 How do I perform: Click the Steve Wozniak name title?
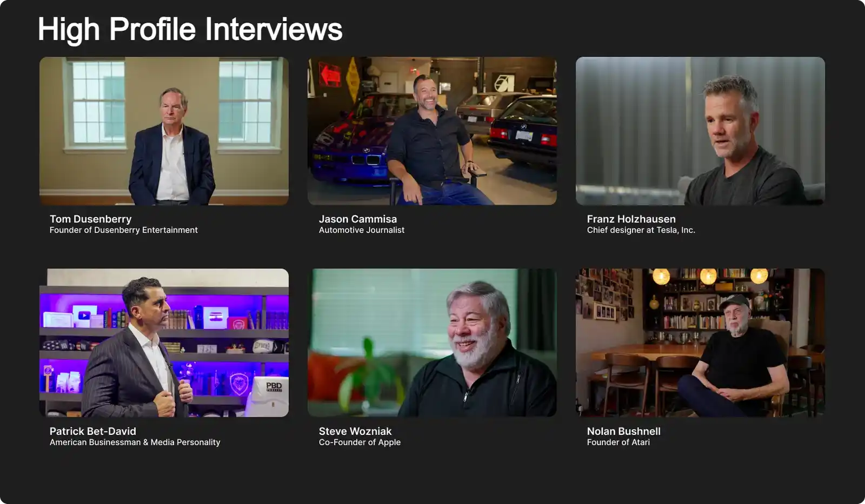click(x=355, y=431)
